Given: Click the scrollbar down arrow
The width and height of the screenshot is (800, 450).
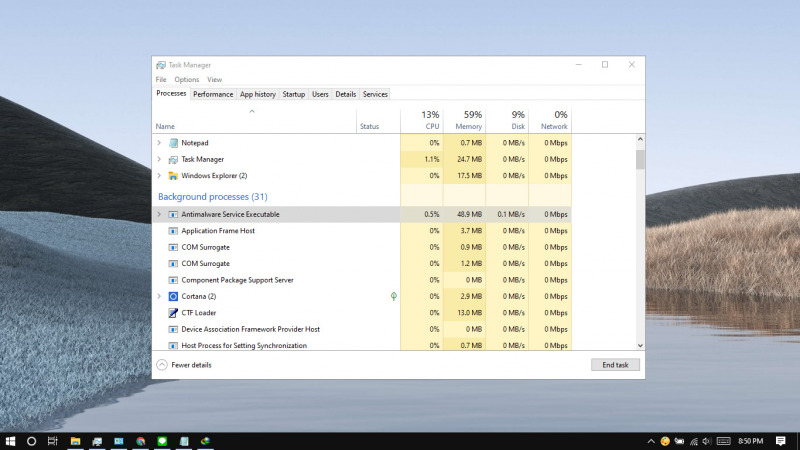Looking at the screenshot, I should coord(640,345).
